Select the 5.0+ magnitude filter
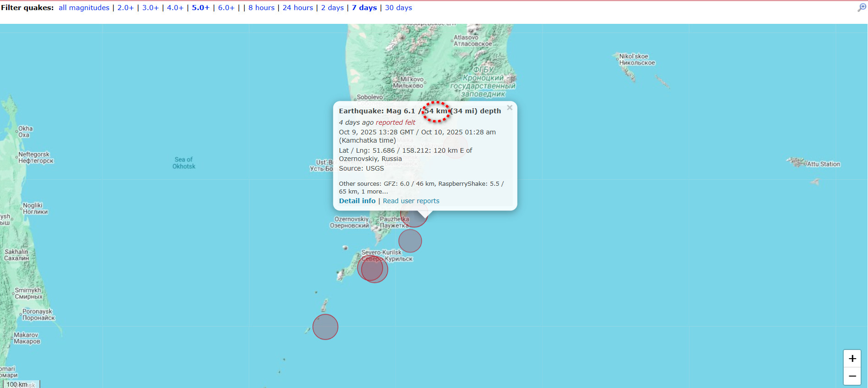This screenshot has height=388, width=868. (200, 8)
